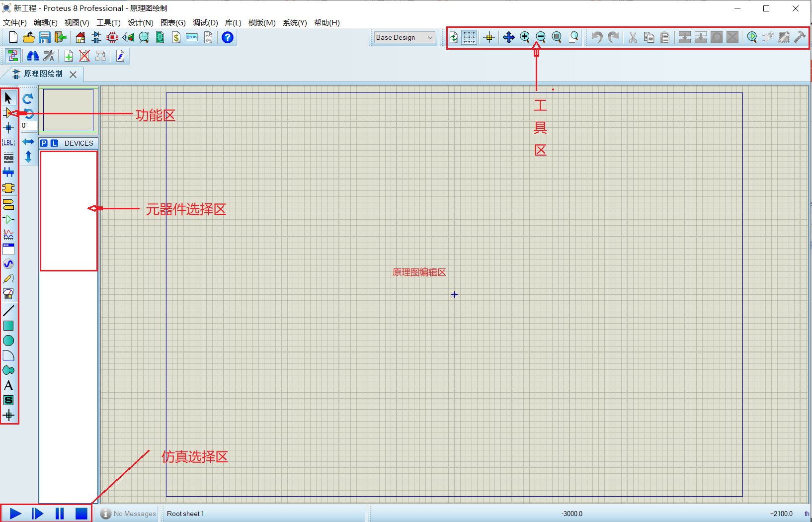Select the 2D Circle drawing tool

[8, 341]
